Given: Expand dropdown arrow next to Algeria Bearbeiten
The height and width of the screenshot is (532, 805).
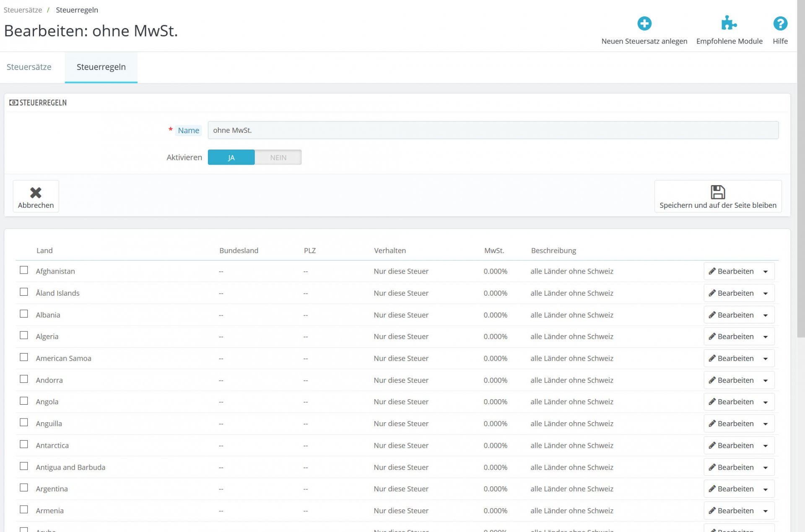Looking at the screenshot, I should [x=765, y=337].
